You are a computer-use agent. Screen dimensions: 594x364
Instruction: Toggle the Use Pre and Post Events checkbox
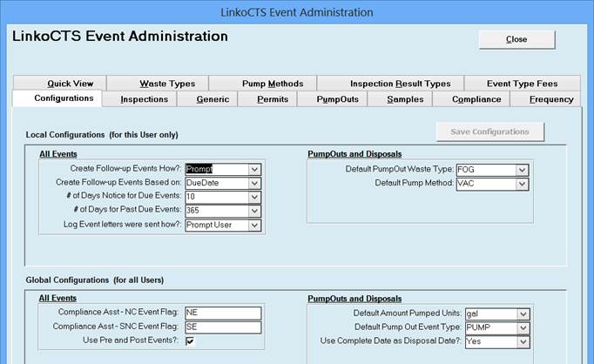[190, 341]
